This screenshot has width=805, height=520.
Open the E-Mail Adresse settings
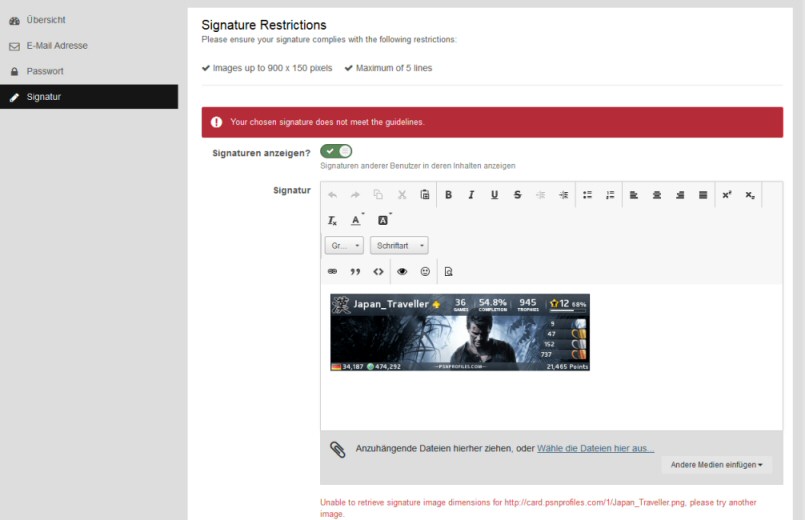point(56,46)
